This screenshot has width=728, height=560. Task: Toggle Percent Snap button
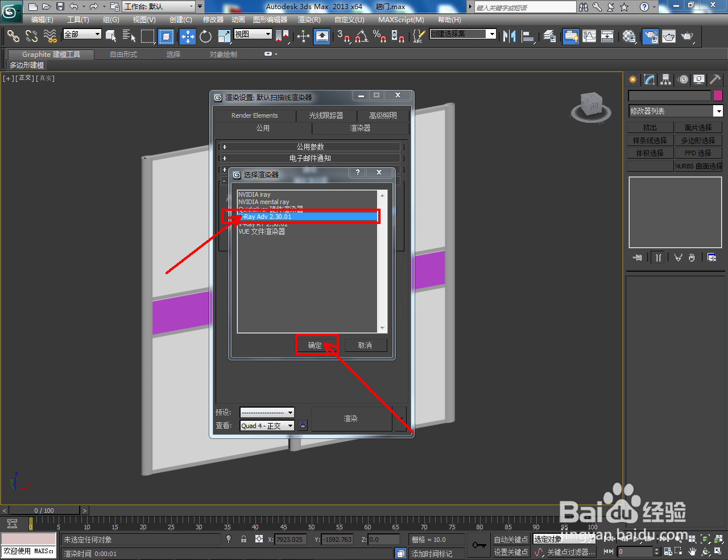tap(380, 36)
